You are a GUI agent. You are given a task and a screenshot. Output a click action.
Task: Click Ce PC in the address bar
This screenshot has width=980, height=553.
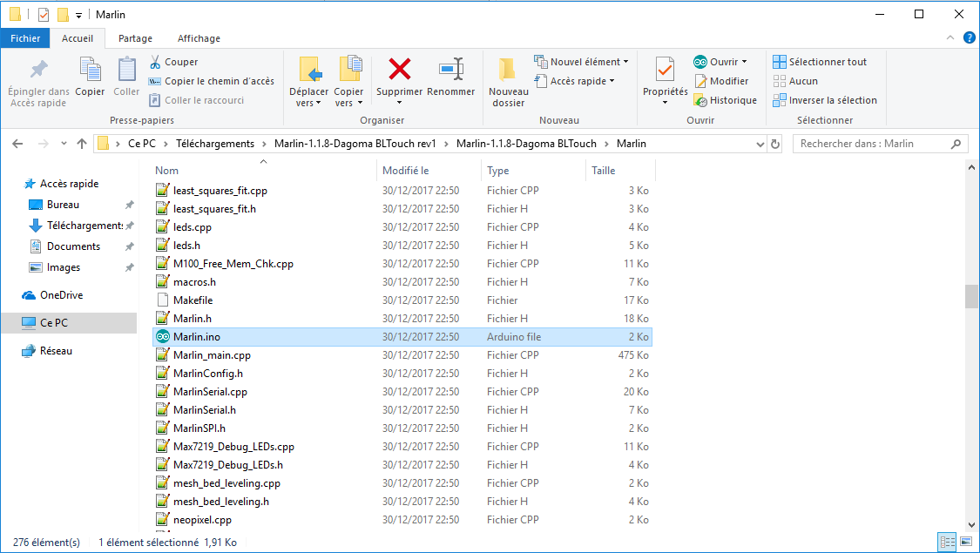point(142,144)
